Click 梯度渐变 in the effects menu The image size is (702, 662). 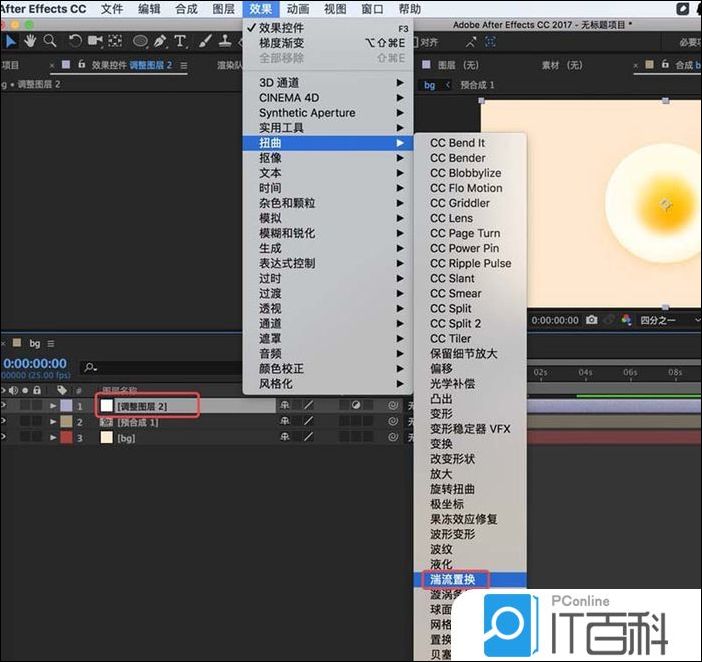point(283,43)
